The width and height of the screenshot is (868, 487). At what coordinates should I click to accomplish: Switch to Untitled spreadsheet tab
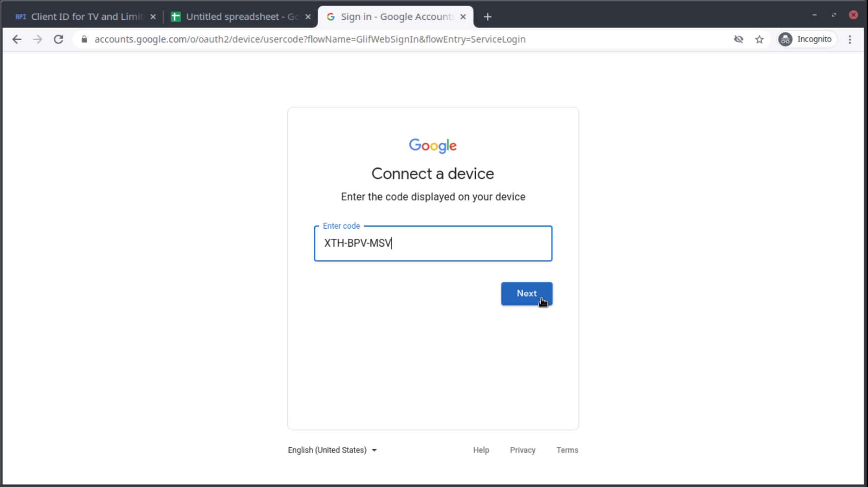(238, 17)
